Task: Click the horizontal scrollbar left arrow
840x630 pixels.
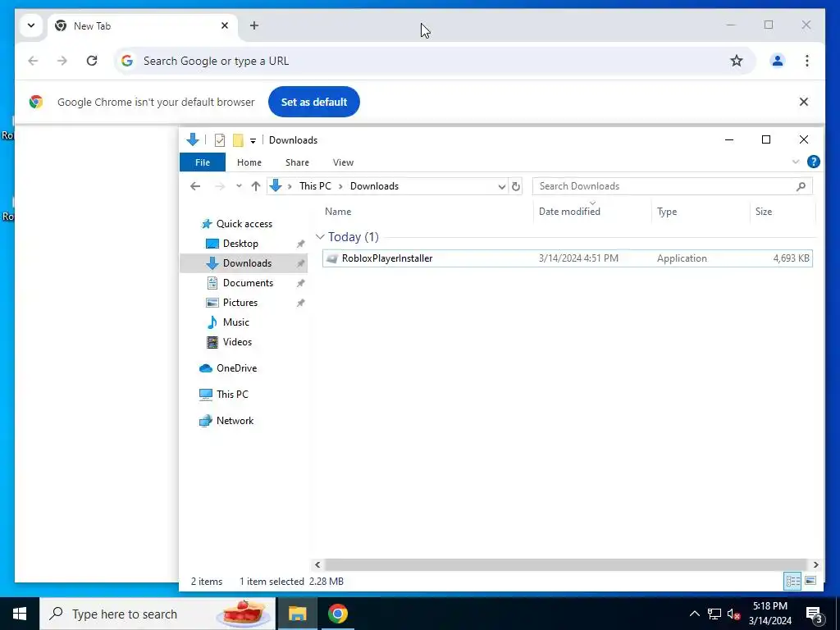Action: click(x=317, y=564)
